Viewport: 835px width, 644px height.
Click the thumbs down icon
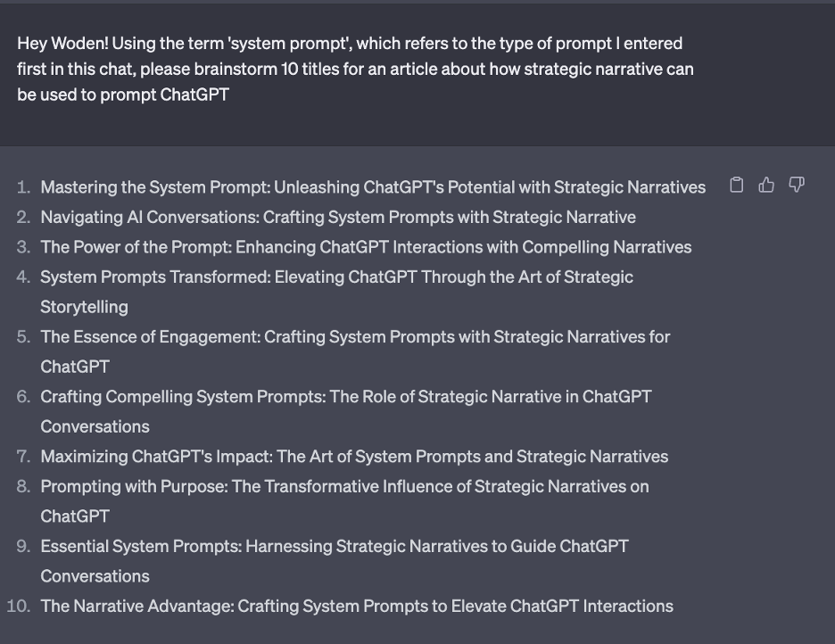click(796, 185)
